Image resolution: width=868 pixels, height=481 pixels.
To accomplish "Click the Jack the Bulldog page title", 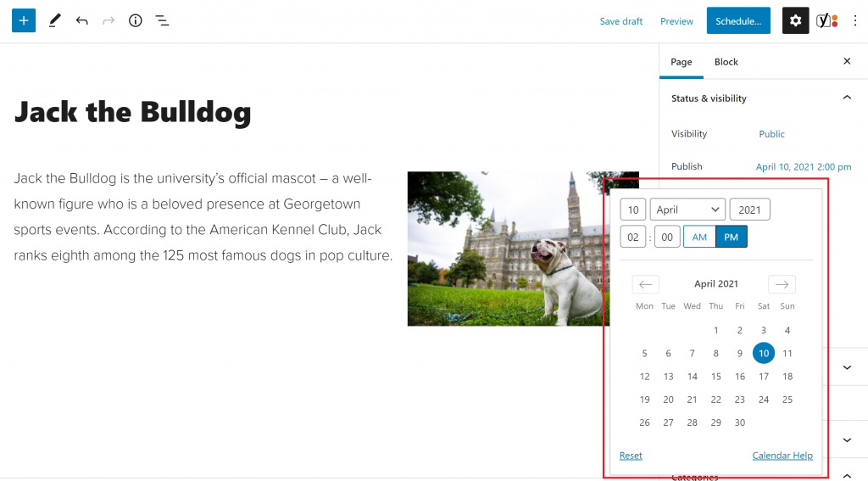I will coord(133,113).
